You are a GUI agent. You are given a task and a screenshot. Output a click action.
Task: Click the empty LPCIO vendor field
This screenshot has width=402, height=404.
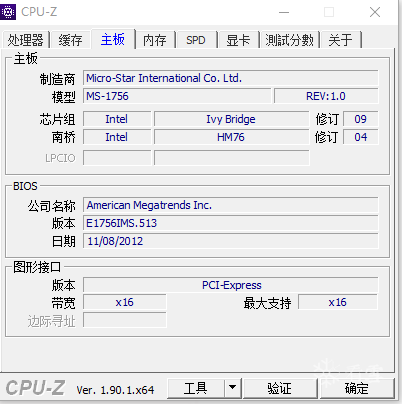tap(117, 158)
